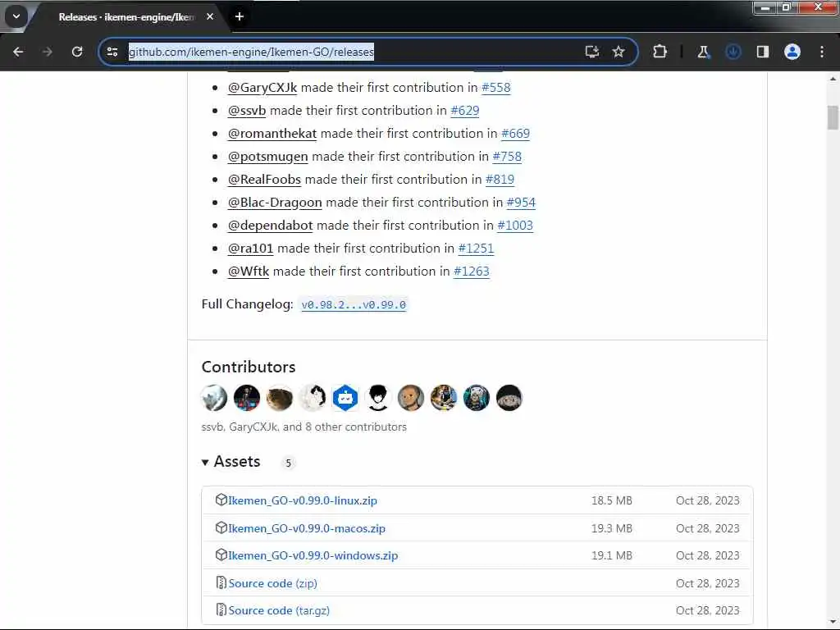The width and height of the screenshot is (840, 630).
Task: Download Ikemen_GO-v0.99.0-macos.zip
Action: click(x=307, y=529)
